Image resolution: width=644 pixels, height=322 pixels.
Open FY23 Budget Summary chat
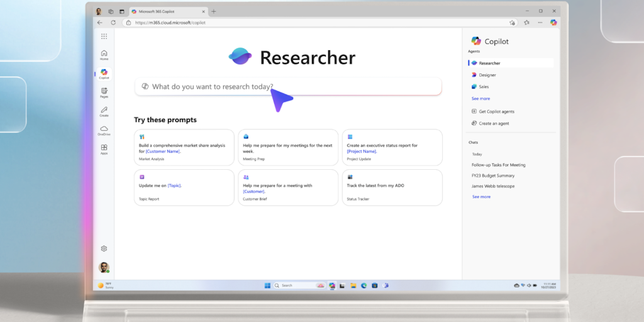493,175
